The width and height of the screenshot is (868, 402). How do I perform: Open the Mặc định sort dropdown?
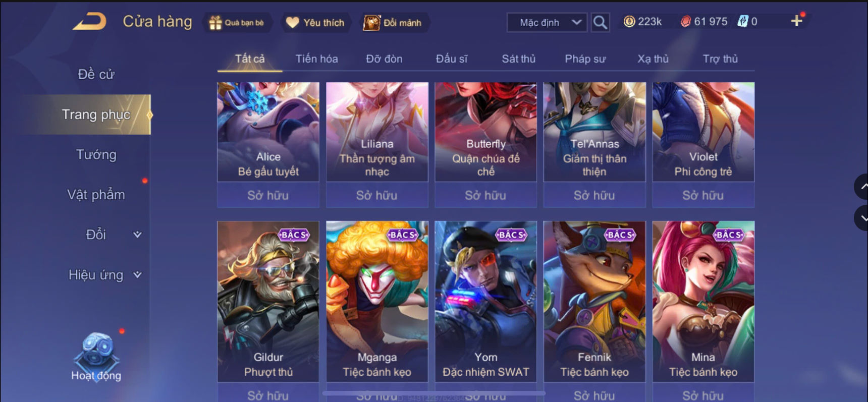(547, 23)
